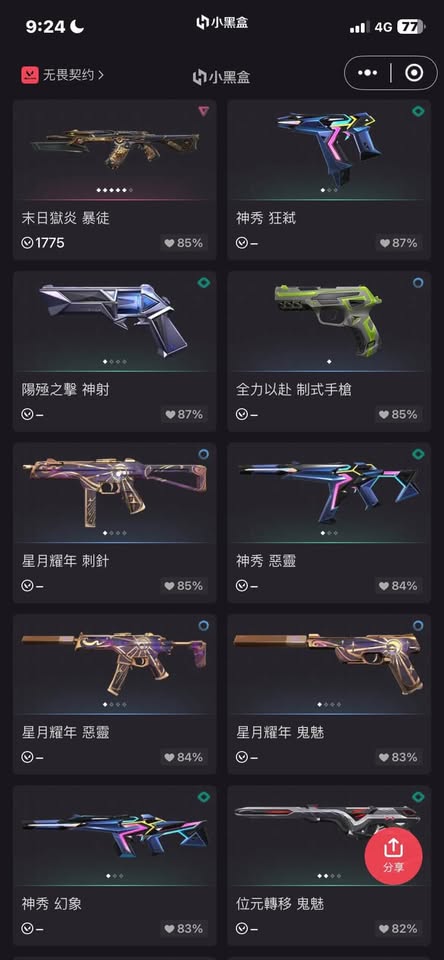Like the 末日獄炎 暴徒 skin heart

pyautogui.click(x=183, y=243)
